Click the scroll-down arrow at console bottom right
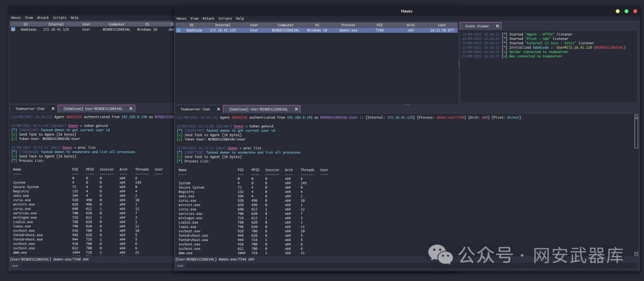The height and width of the screenshot is (281, 644). (x=636, y=254)
